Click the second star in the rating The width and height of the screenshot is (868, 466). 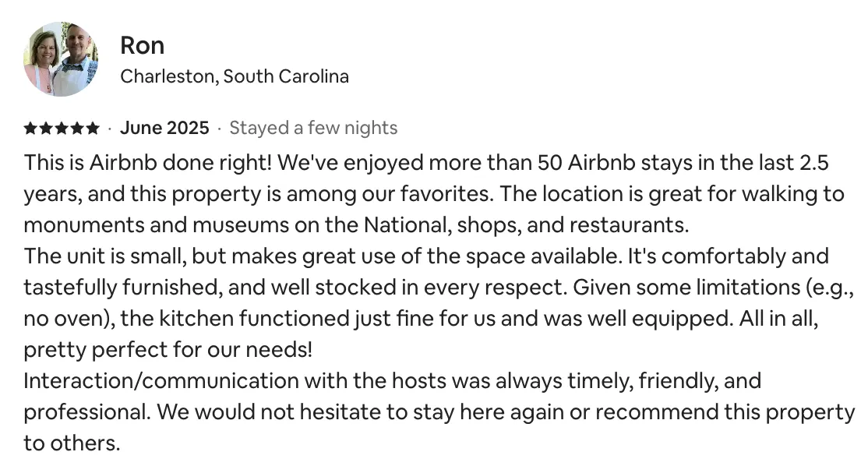click(45, 128)
